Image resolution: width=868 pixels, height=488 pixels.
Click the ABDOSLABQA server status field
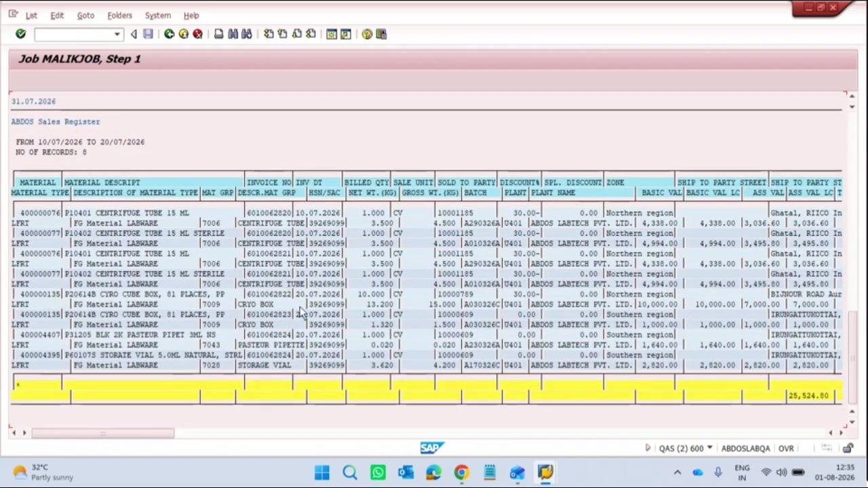coord(745,448)
